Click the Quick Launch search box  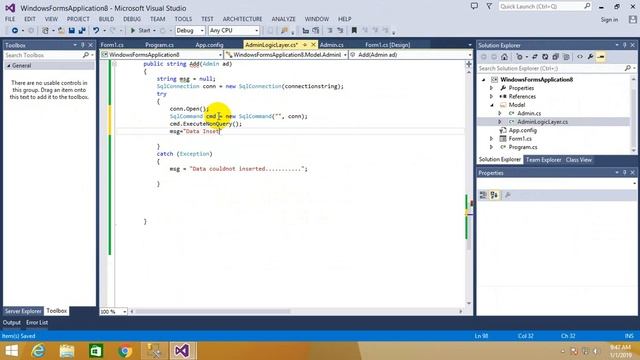(x=545, y=7)
